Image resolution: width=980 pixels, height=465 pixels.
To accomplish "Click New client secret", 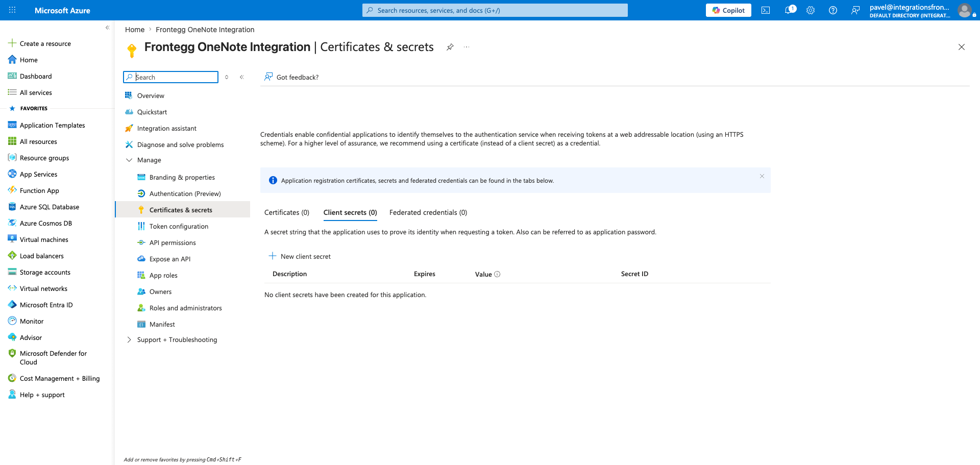I will pyautogui.click(x=300, y=256).
